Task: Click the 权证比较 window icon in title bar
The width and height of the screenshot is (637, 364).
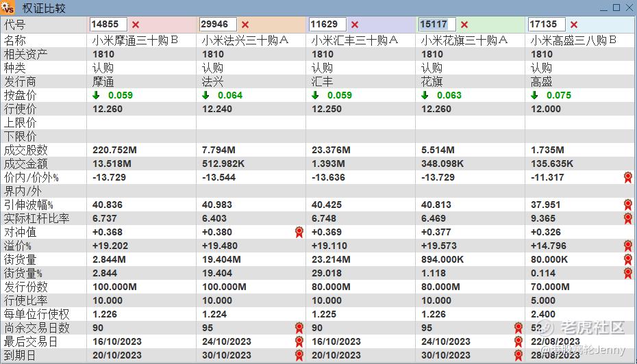Action: [8, 8]
